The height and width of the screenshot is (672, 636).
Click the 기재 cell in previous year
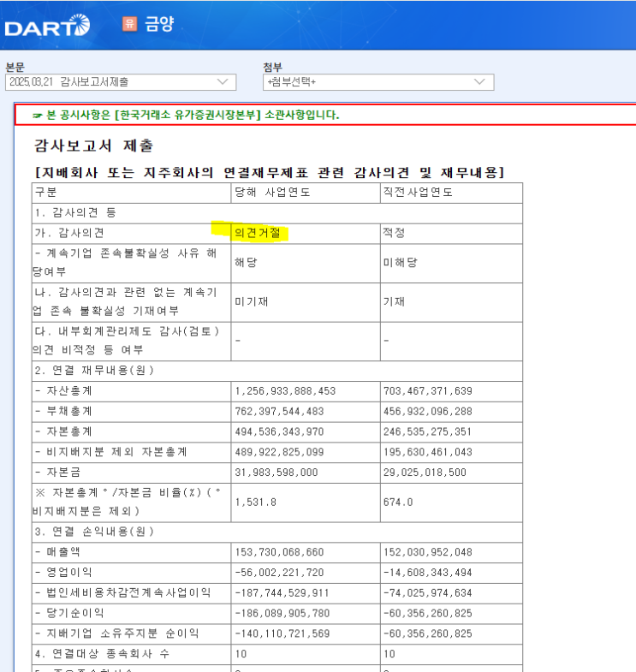point(394,301)
